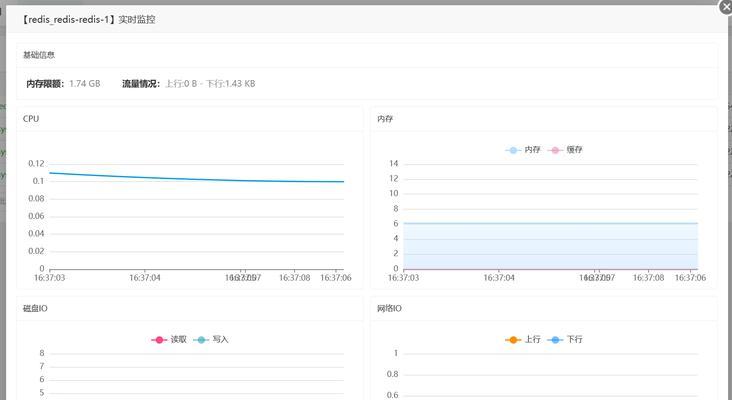Toggle the 缓存 legend series
The width and height of the screenshot is (732, 400).
pyautogui.click(x=565, y=150)
